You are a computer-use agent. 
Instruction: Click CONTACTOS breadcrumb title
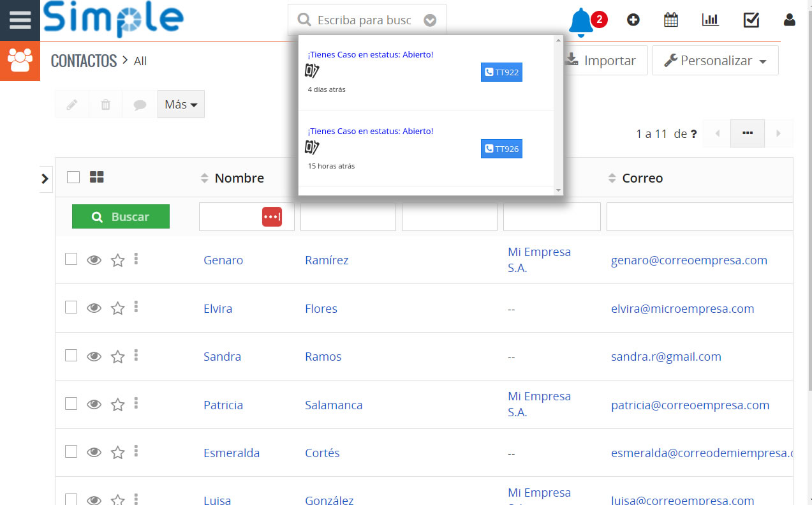coord(84,61)
